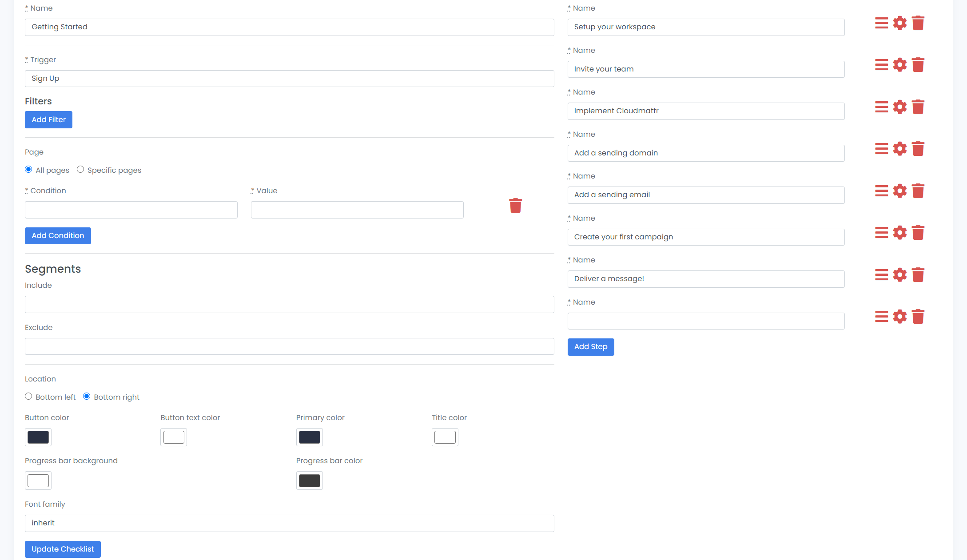Click into the condition Value field
Viewport: 967px width, 560px height.
[x=357, y=210]
